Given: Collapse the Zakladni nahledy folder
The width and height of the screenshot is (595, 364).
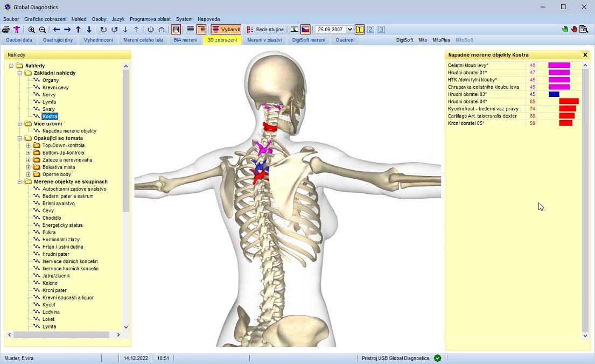Looking at the screenshot, I should [20, 73].
